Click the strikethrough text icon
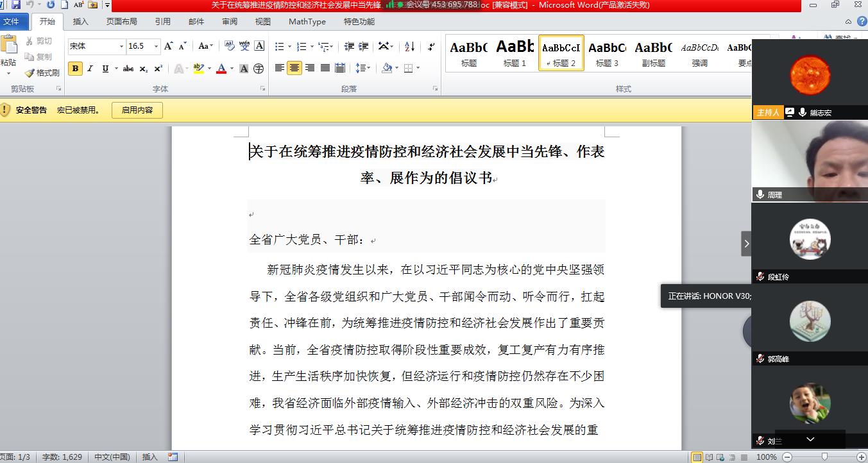Screen dimensions: 868x463 pyautogui.click(x=128, y=69)
